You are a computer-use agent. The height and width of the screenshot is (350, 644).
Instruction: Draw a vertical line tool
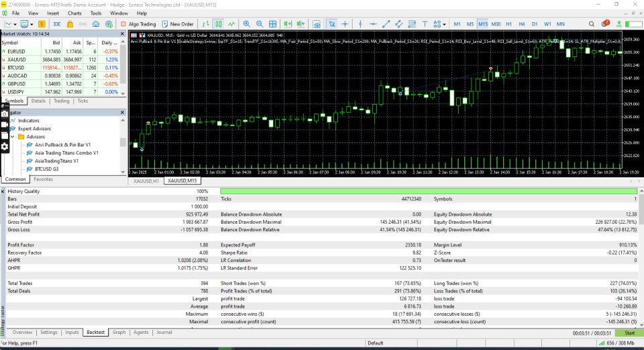360,24
